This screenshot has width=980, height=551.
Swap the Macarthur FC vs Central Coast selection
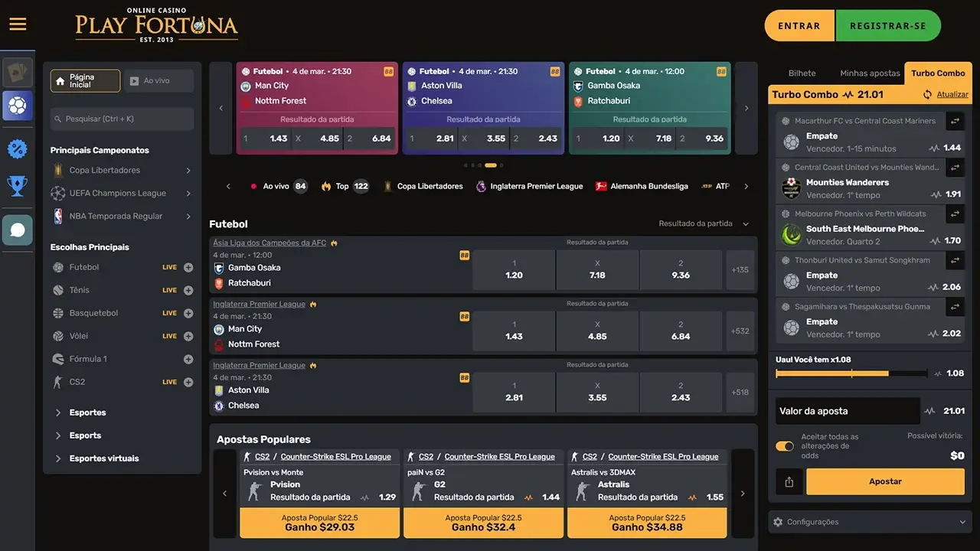[x=955, y=121]
